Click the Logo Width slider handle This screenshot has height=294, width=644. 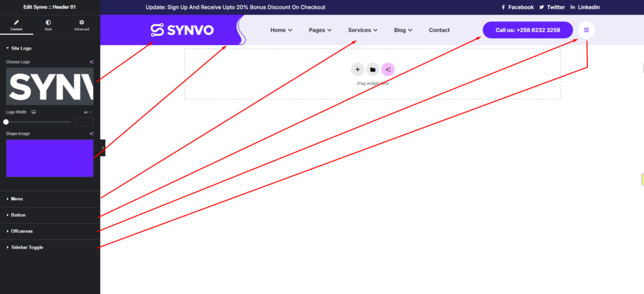coord(6,122)
